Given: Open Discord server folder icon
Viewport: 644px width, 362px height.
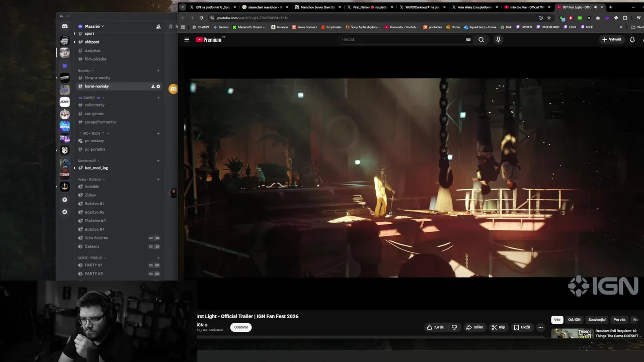Looking at the screenshot, I should [64, 66].
